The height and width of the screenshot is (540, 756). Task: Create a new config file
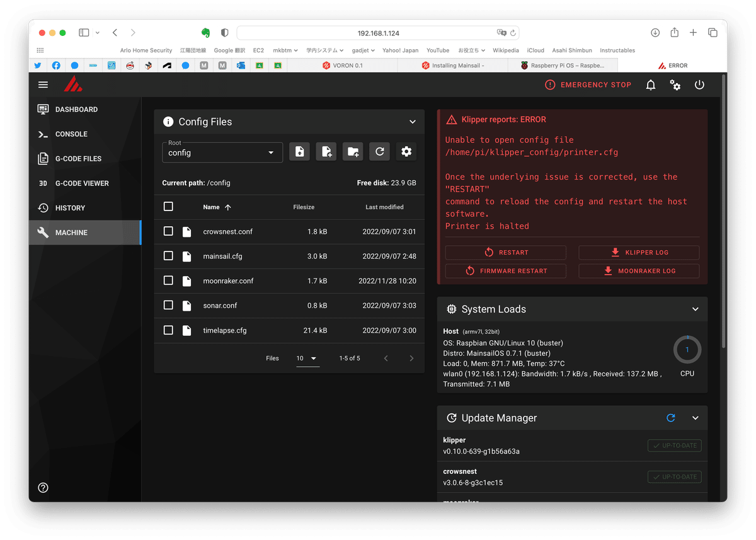tap(326, 152)
